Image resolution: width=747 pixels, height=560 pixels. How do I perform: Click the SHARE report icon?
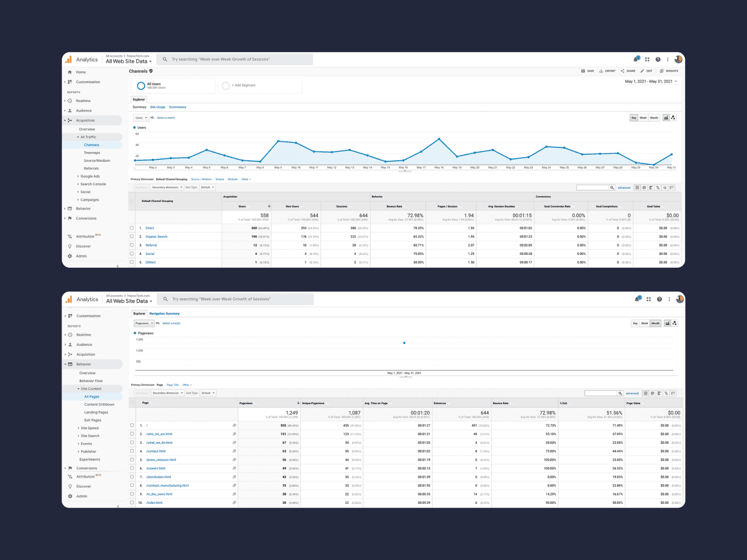pos(622,71)
